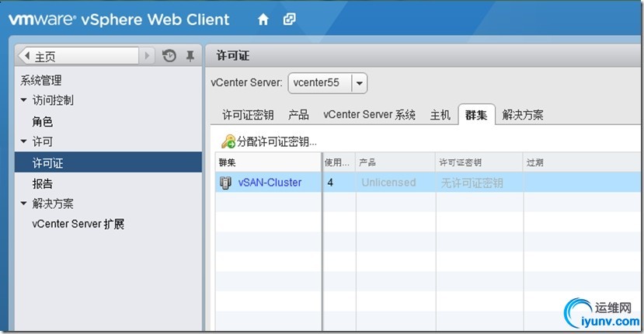The height and width of the screenshot is (334, 644).
Task: Collapse the 访问控制 tree section
Action: click(x=23, y=101)
